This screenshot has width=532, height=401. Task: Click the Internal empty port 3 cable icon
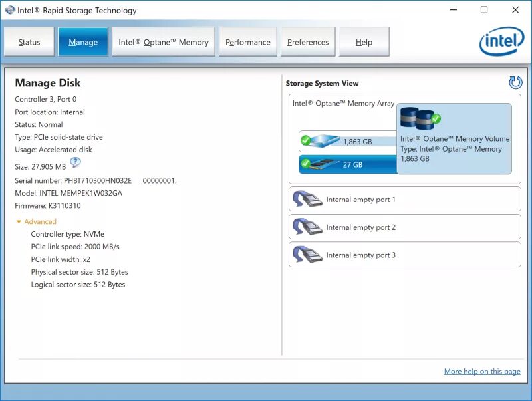pyautogui.click(x=307, y=255)
